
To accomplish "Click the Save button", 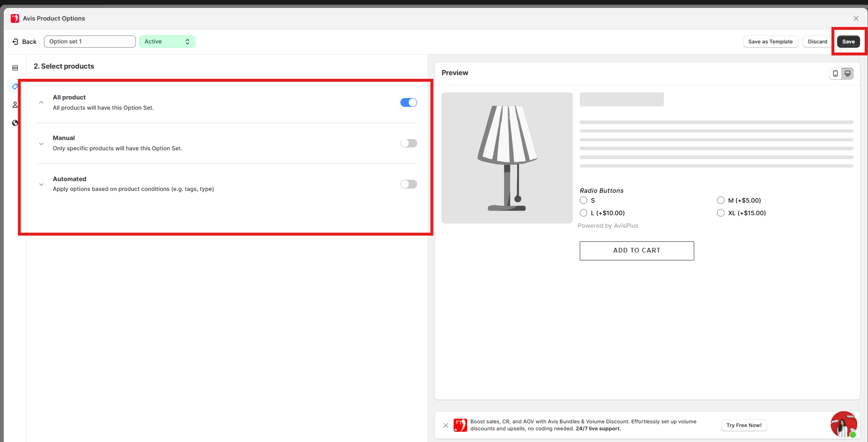I will point(848,42).
